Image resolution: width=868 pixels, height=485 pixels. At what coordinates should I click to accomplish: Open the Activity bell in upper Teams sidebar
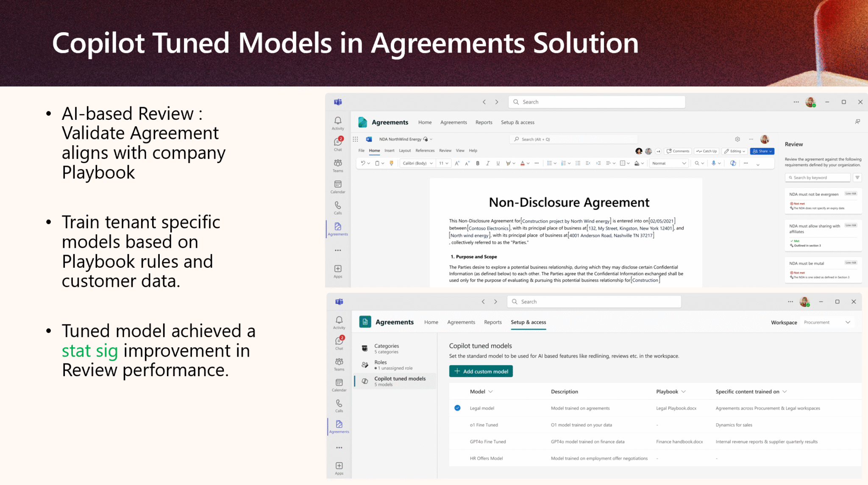pos(338,123)
